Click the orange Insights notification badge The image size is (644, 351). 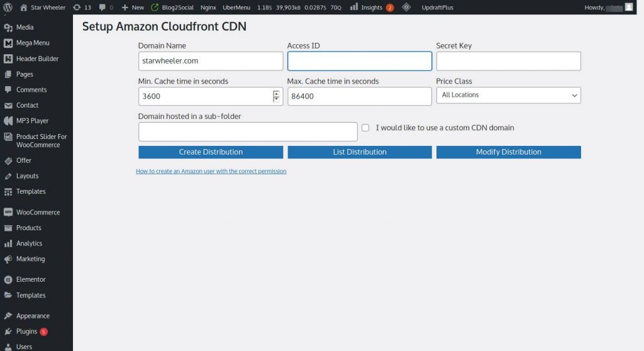click(390, 8)
